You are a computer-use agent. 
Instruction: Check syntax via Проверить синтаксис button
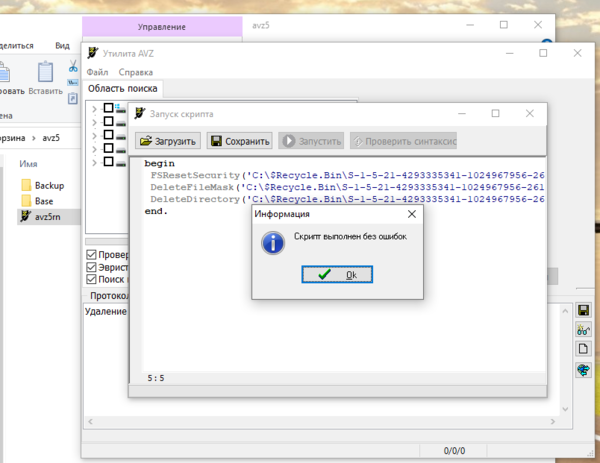[403, 141]
